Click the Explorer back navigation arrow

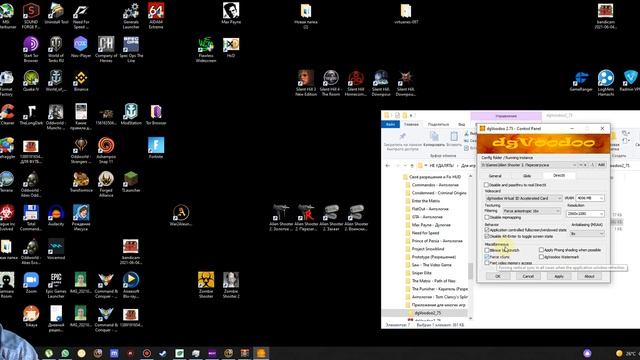[388, 166]
